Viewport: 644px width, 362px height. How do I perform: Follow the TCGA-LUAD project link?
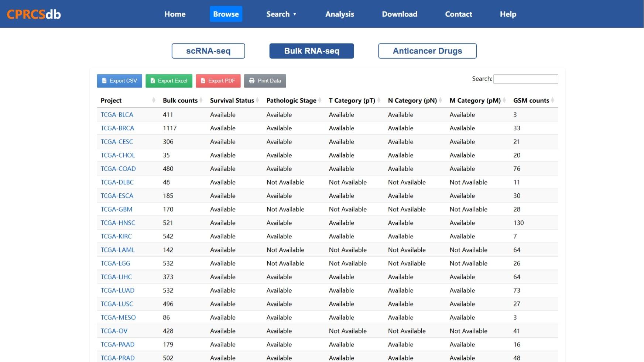(117, 290)
